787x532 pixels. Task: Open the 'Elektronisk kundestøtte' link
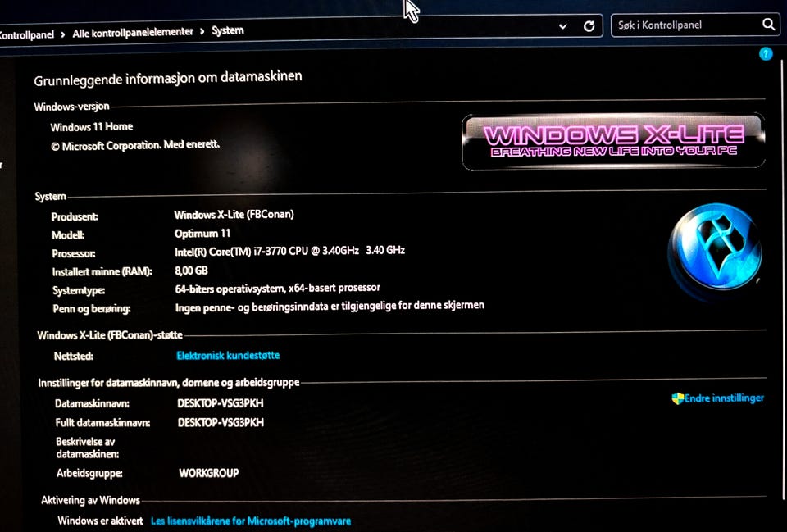[x=228, y=355]
